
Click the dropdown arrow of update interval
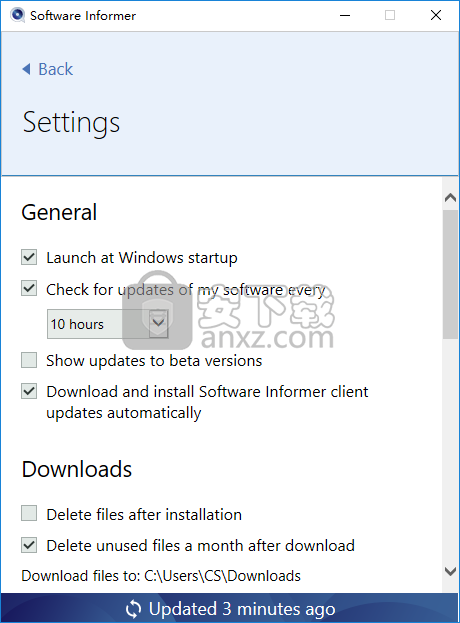pyautogui.click(x=158, y=324)
